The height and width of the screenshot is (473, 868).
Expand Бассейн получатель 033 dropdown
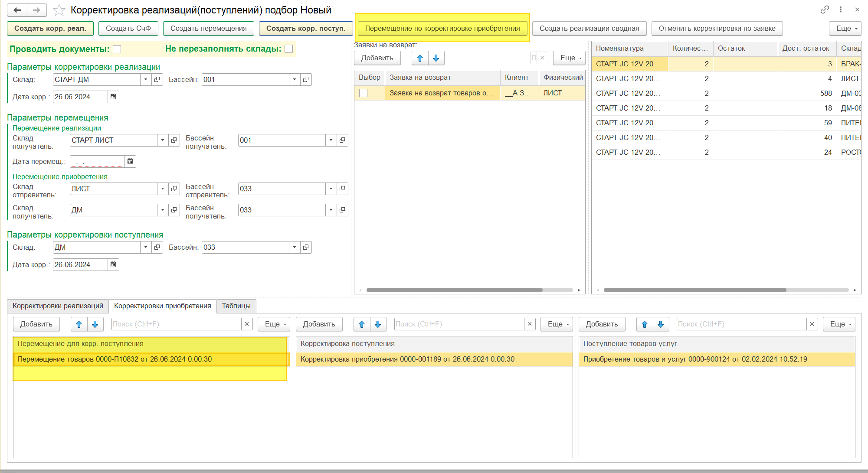point(331,210)
